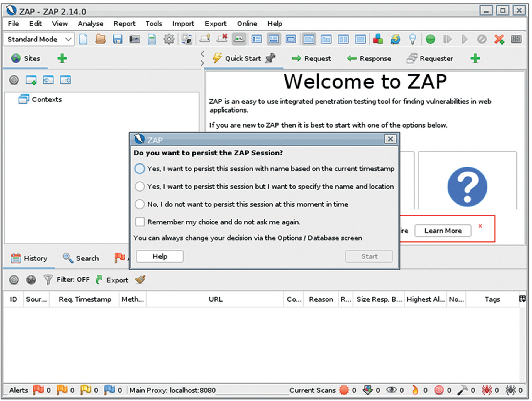
Task: Click the Req. Timestamp column header
Action: tap(85, 299)
